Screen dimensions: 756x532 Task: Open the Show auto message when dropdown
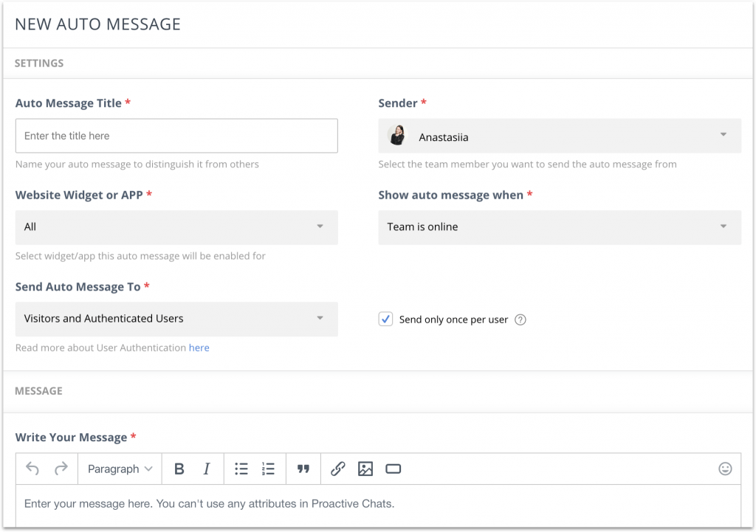560,227
